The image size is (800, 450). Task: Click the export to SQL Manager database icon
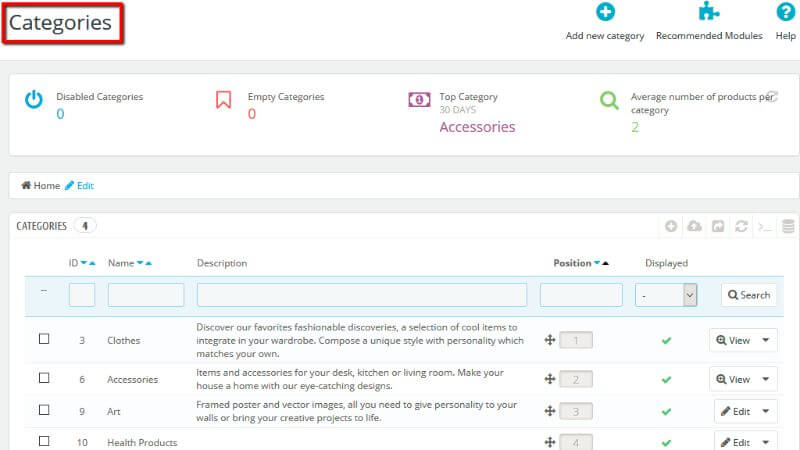pyautogui.click(x=788, y=226)
